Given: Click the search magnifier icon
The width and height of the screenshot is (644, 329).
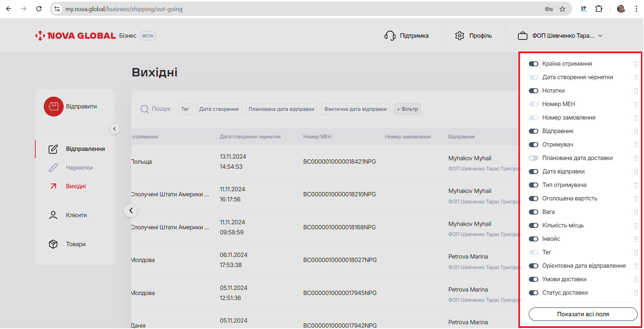Looking at the screenshot, I should pos(144,109).
